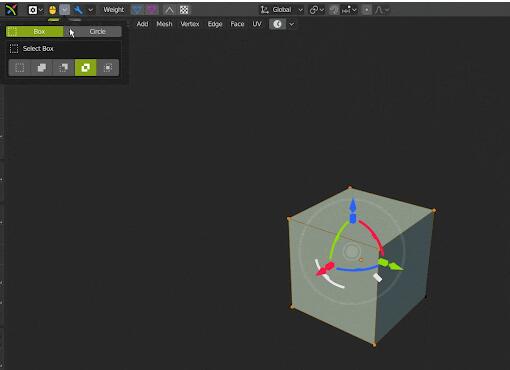Expand the falloff curve chevron
510x370 pixels.
[x=387, y=10]
